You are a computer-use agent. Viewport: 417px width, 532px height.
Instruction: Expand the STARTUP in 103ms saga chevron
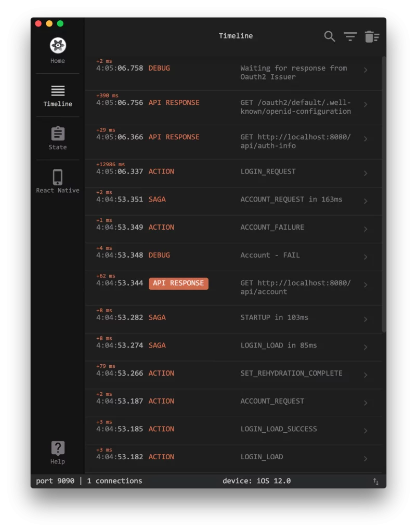click(x=366, y=320)
